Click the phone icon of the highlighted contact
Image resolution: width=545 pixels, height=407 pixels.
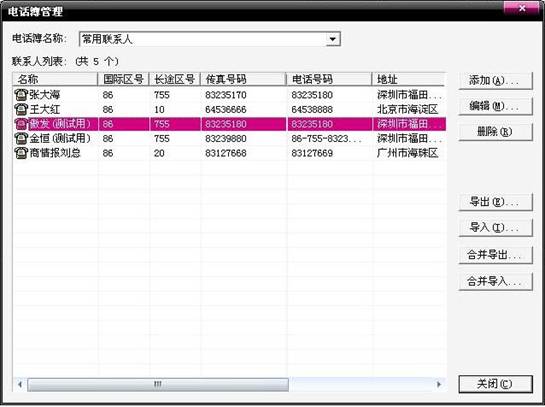coord(21,124)
